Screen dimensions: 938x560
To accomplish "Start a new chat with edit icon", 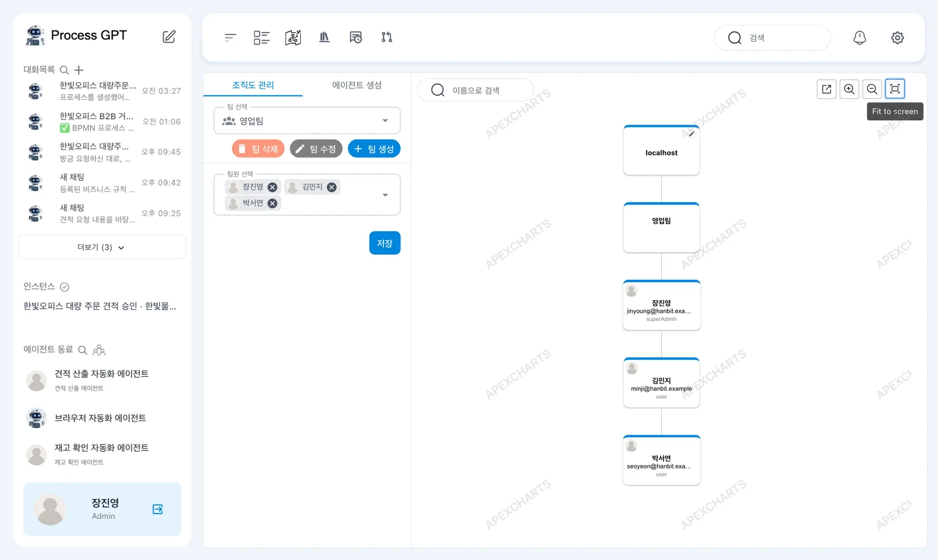I will 169,36.
